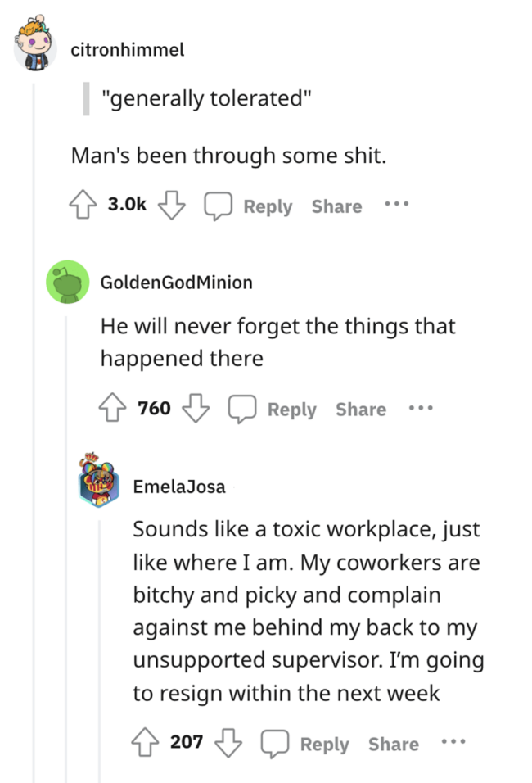
Task: Downvote citronhimmel's comment
Action: [x=173, y=205]
